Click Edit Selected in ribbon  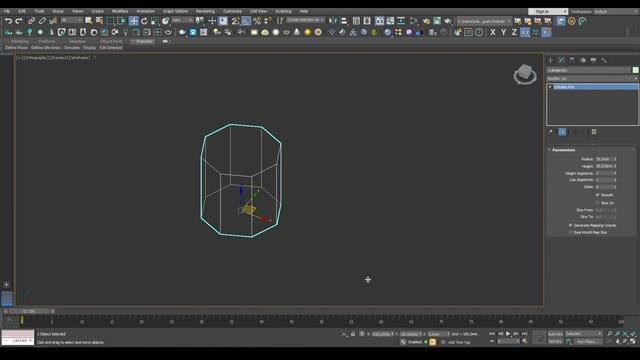tap(111, 48)
